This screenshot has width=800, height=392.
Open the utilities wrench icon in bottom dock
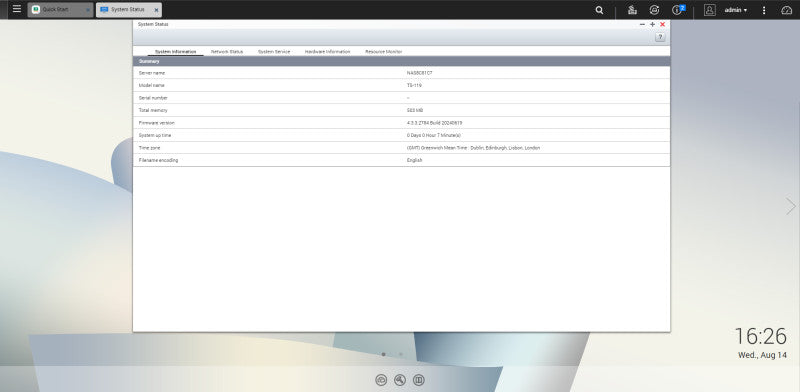click(400, 380)
